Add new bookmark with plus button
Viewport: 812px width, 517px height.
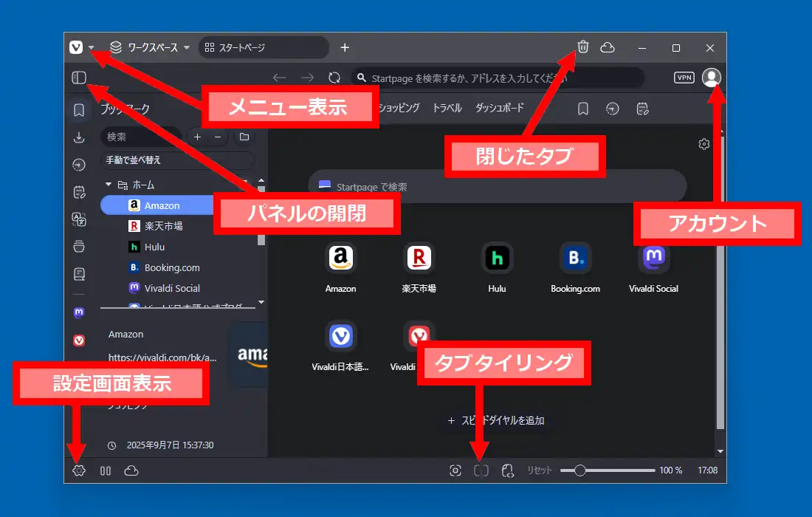point(197,137)
